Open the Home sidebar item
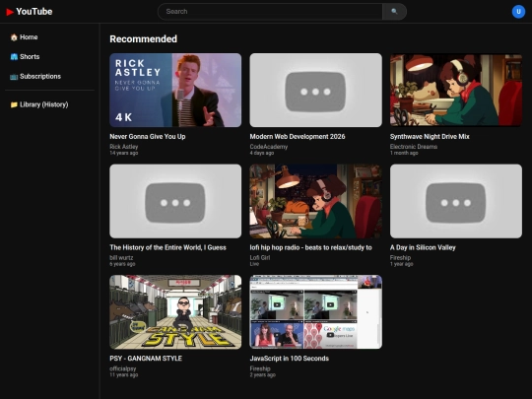This screenshot has height=399, width=532. pos(49,37)
